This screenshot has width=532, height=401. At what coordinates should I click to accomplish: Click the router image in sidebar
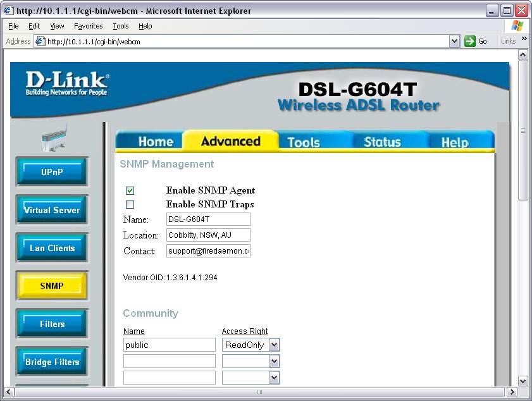pyautogui.click(x=54, y=138)
